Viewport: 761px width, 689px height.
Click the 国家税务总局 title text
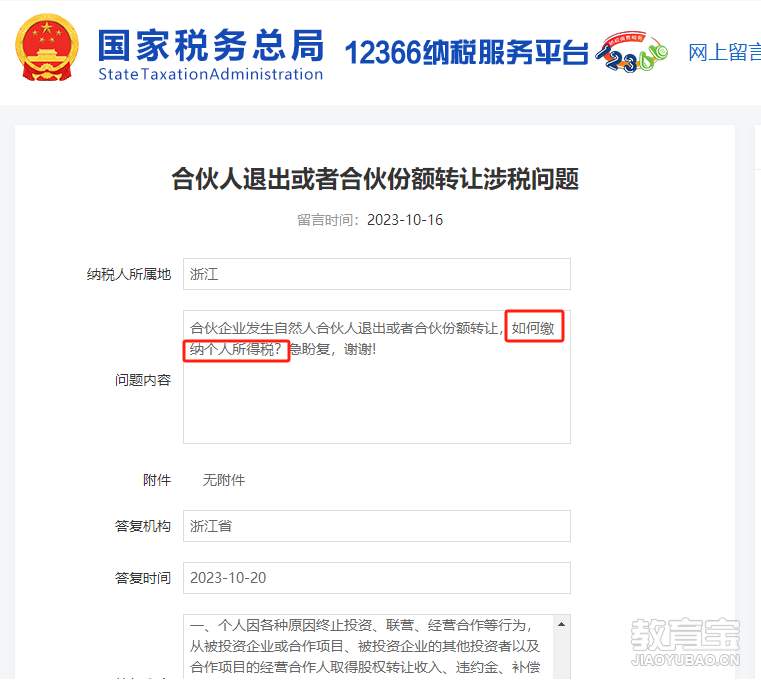(x=211, y=45)
